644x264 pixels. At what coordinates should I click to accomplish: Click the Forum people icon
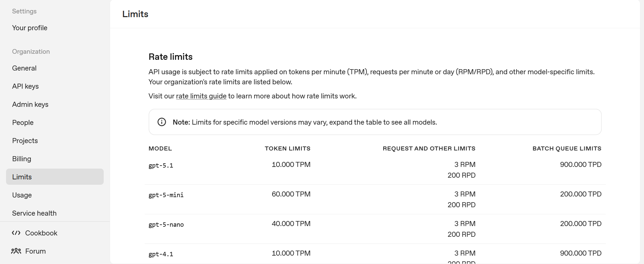pos(16,251)
